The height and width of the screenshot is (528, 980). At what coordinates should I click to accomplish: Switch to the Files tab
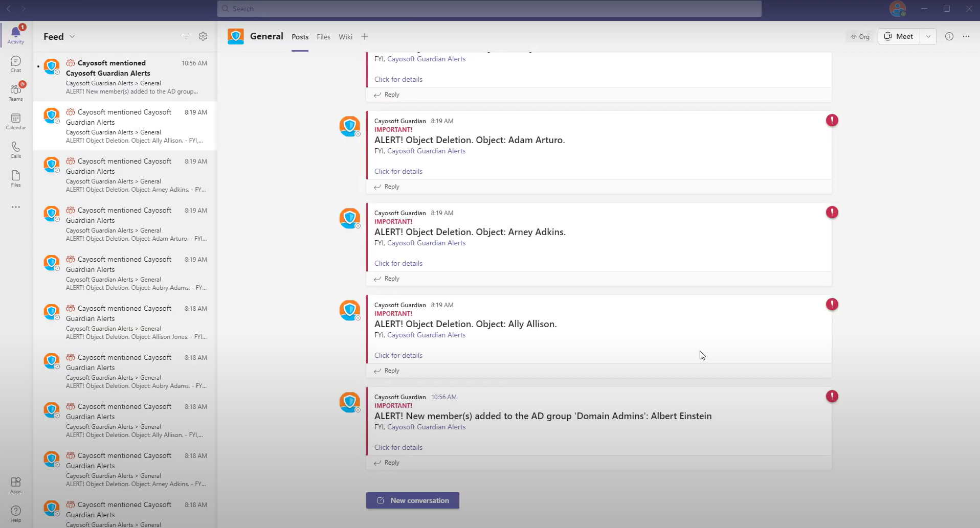point(323,37)
